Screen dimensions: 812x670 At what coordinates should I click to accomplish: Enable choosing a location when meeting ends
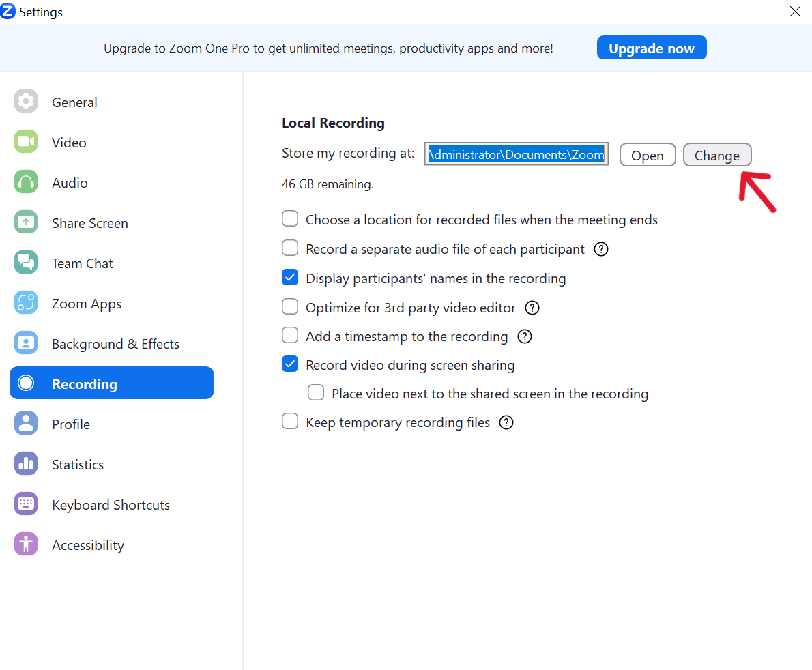(290, 218)
